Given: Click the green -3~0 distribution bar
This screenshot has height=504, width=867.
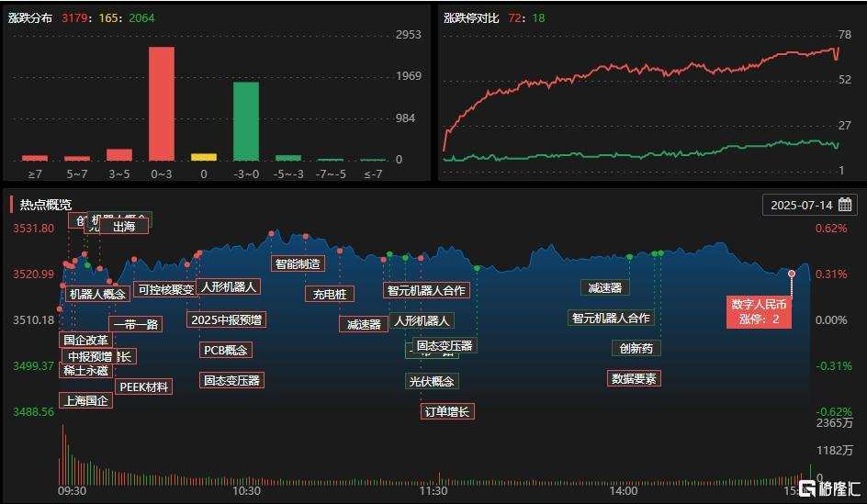Looking at the screenshot, I should coord(246,121).
